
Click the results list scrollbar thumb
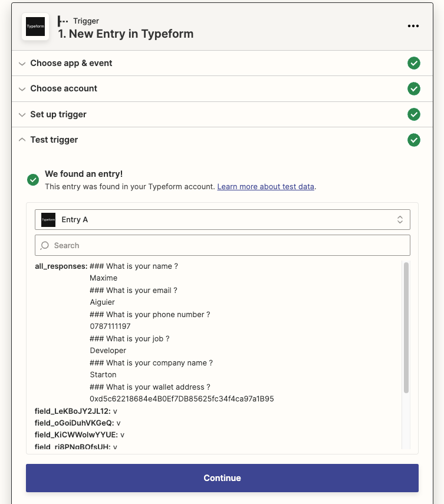[406, 328]
